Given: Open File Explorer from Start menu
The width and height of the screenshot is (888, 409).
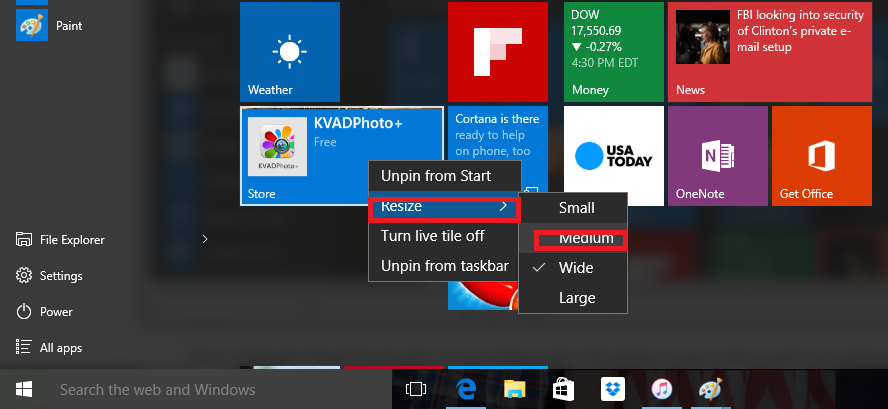Looking at the screenshot, I should pos(61,240).
